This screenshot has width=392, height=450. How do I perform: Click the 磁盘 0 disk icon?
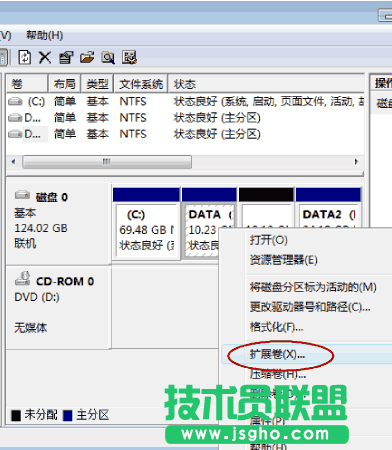(22, 195)
